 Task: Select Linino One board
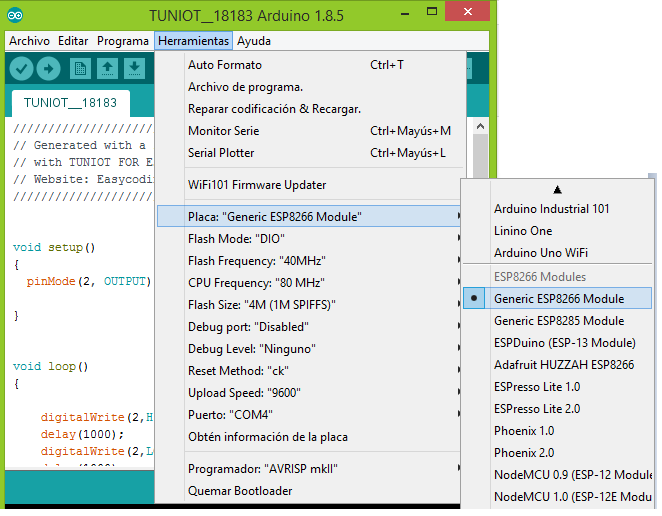click(x=557, y=231)
